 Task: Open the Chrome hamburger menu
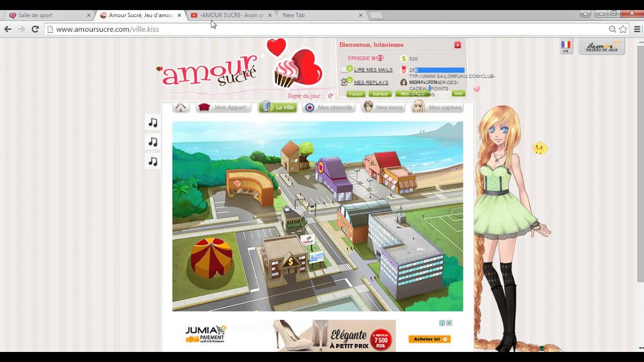click(637, 29)
